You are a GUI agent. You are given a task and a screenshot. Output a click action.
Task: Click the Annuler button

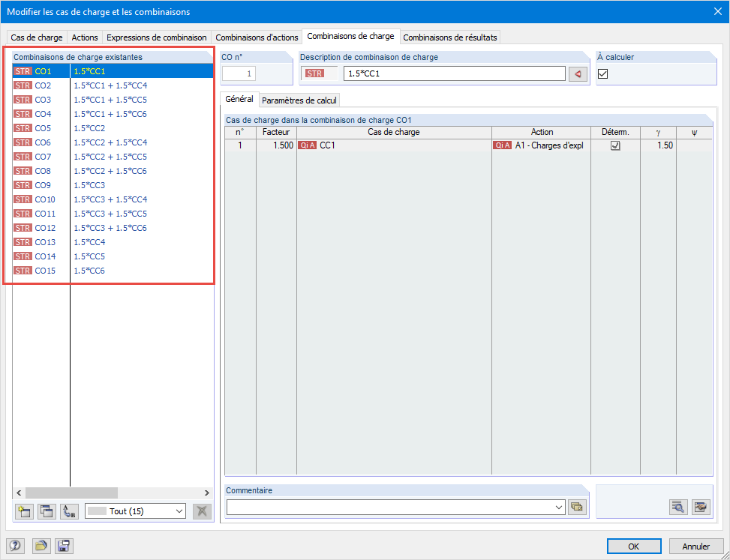[x=696, y=546]
